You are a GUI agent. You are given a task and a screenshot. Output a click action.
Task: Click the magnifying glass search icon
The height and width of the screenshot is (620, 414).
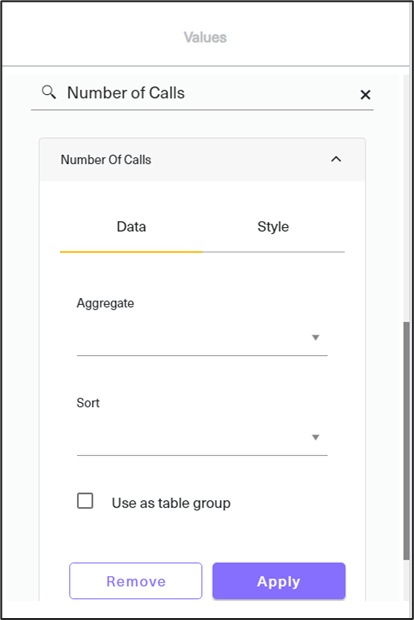click(49, 92)
